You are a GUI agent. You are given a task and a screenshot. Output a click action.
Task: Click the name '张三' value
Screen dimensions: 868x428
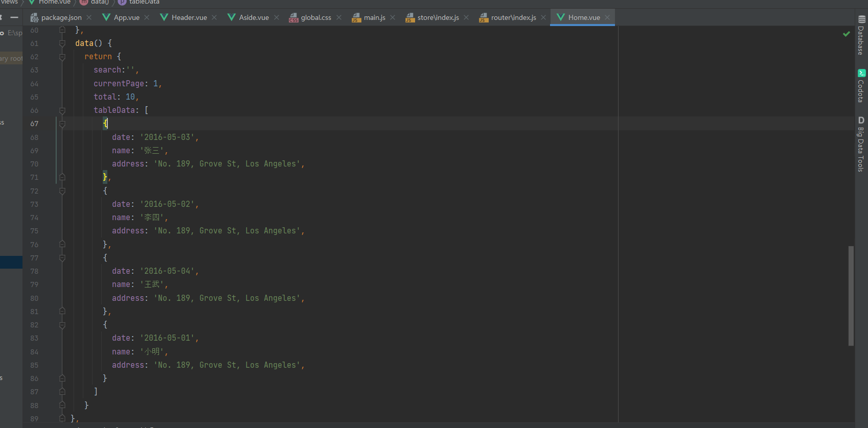(x=152, y=151)
